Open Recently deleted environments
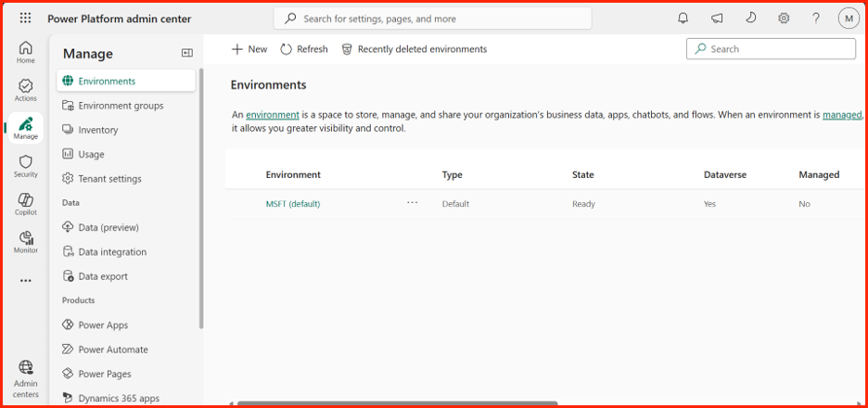This screenshot has height=408, width=868. pos(415,49)
